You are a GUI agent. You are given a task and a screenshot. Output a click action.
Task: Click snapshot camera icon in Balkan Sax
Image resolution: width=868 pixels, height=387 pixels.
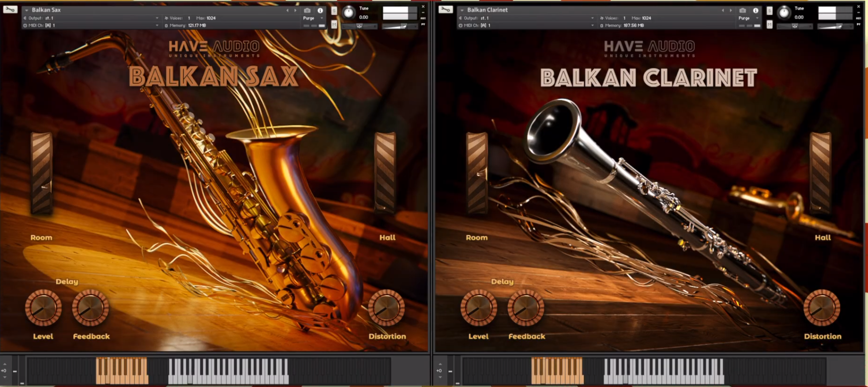(307, 10)
